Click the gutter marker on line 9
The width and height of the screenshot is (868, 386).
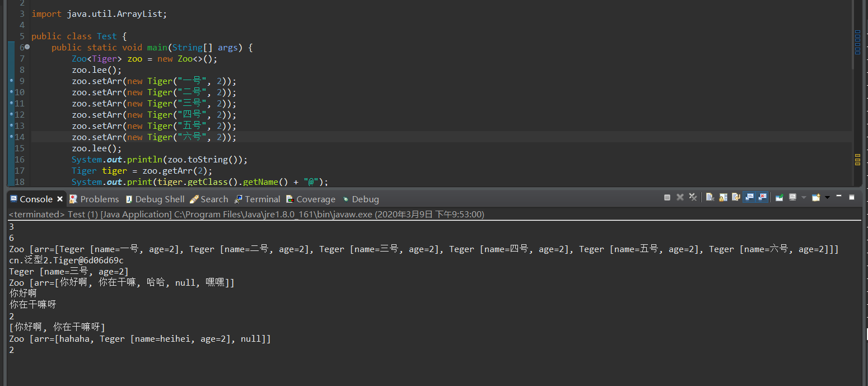pos(11,81)
